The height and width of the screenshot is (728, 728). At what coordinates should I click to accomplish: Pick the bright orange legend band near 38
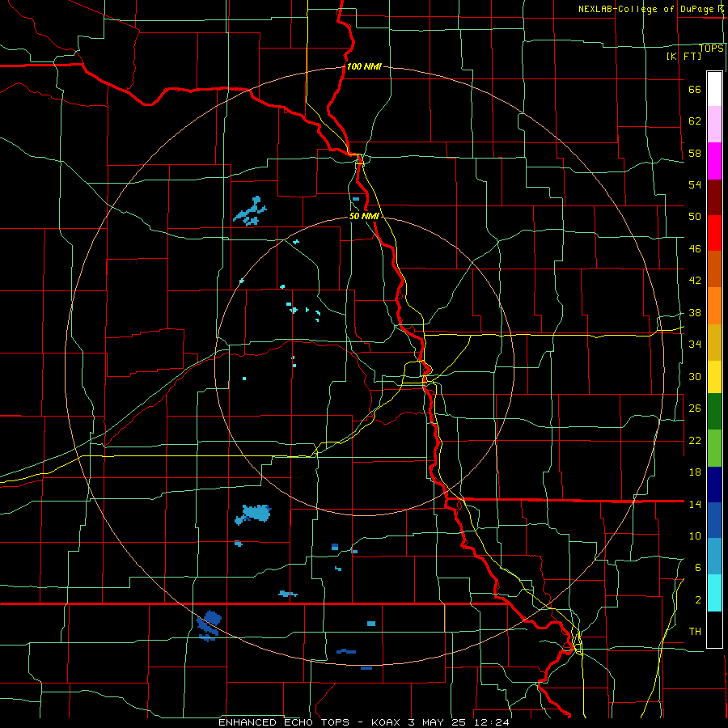pyautogui.click(x=714, y=306)
